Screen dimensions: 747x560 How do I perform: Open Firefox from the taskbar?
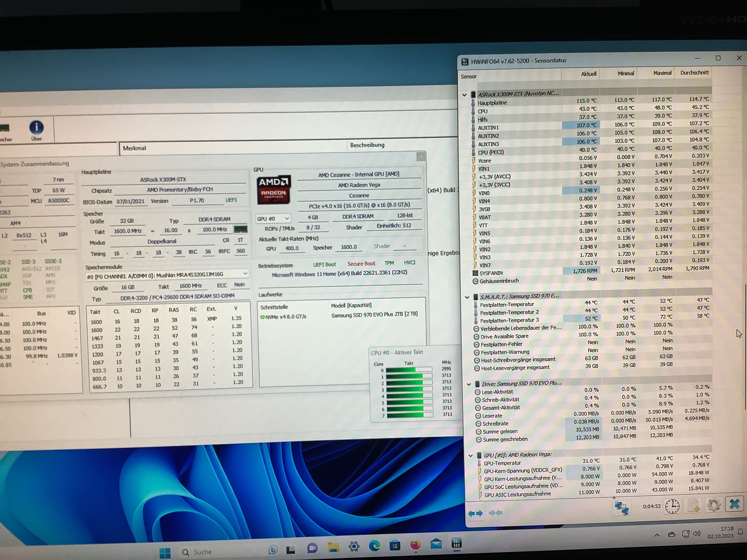[415, 544]
